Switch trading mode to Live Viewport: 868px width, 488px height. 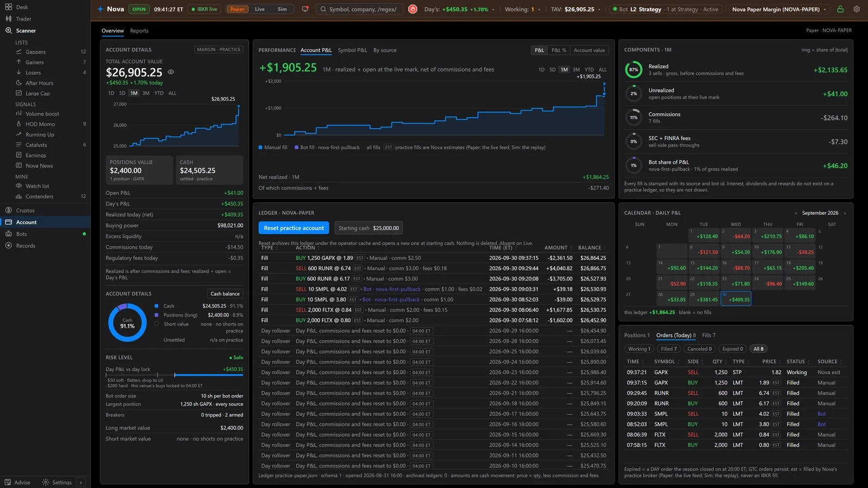[x=260, y=9]
